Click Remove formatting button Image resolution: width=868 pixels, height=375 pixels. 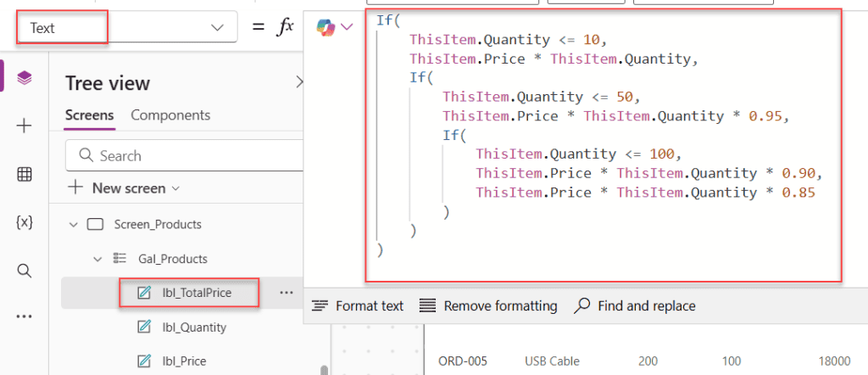[488, 305]
